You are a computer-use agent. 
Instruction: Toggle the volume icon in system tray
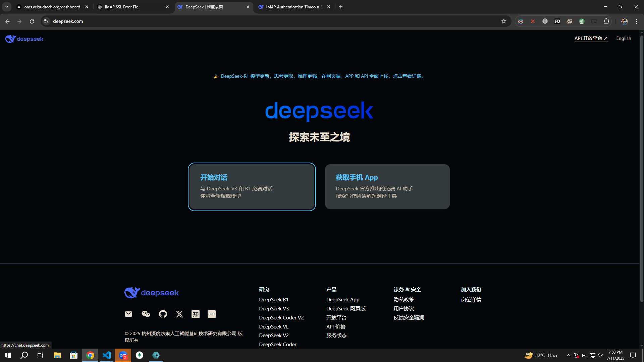[x=600, y=355]
